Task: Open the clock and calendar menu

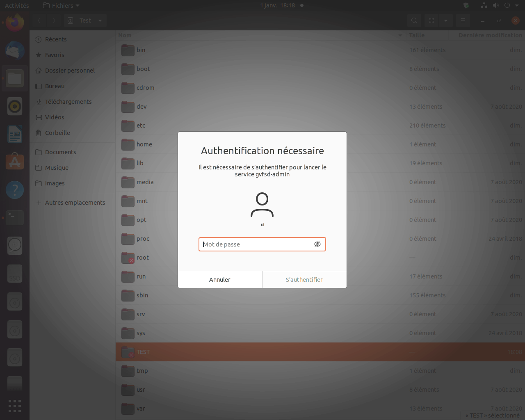Action: tap(278, 5)
